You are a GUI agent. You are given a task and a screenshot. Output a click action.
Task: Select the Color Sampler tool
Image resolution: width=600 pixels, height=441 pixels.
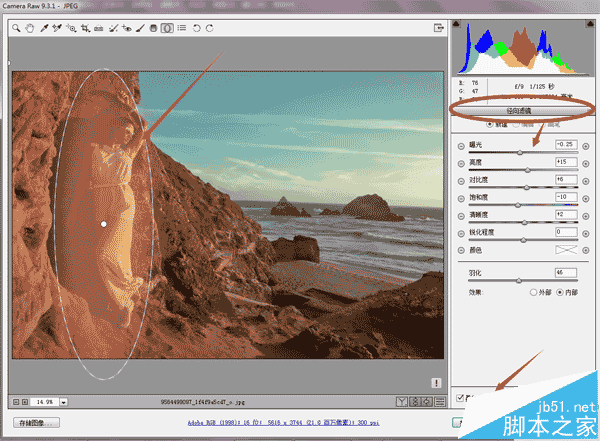(x=57, y=28)
